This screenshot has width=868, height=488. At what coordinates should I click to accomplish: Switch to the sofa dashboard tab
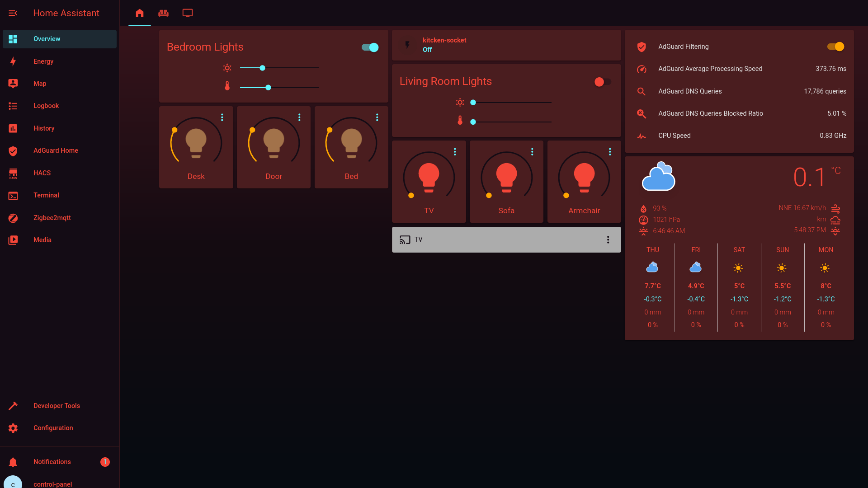(163, 13)
